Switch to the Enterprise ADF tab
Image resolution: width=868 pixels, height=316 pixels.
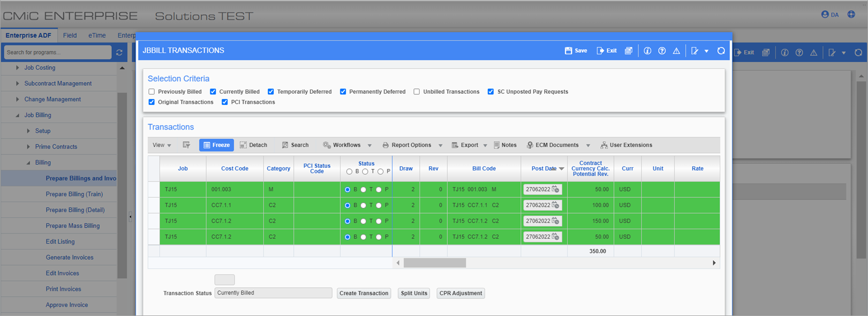point(28,35)
